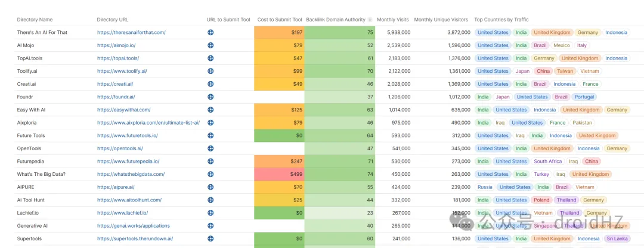Click info icon beside Backlink Domain Authority

(370, 20)
